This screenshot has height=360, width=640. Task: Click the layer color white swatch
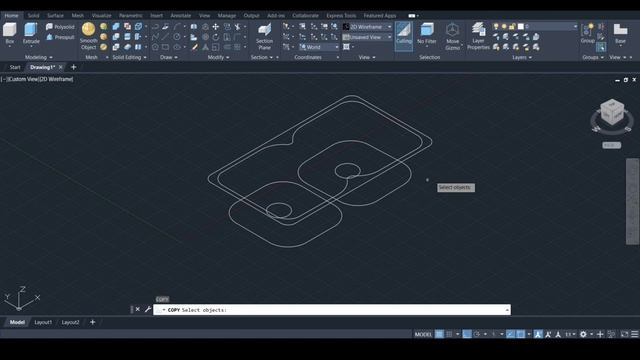521,27
